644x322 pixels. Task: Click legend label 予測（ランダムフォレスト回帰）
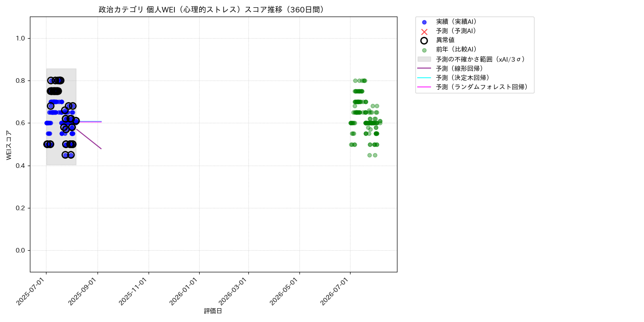point(482,86)
